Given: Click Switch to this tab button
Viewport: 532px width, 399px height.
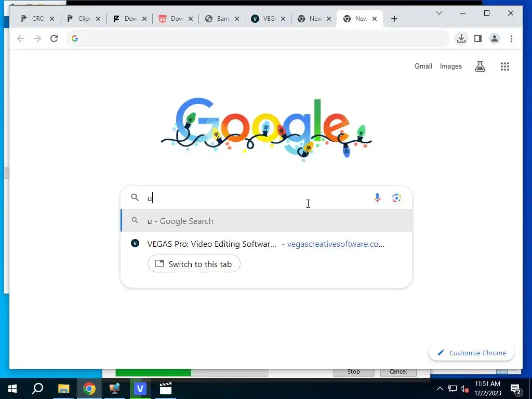Looking at the screenshot, I should coord(194,263).
